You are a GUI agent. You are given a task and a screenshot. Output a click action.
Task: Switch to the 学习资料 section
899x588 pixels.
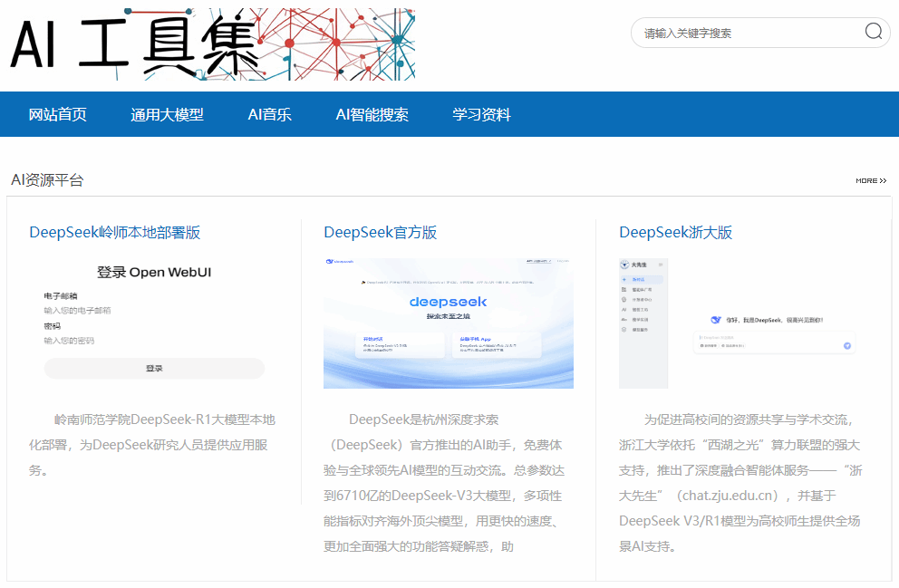[x=481, y=115]
